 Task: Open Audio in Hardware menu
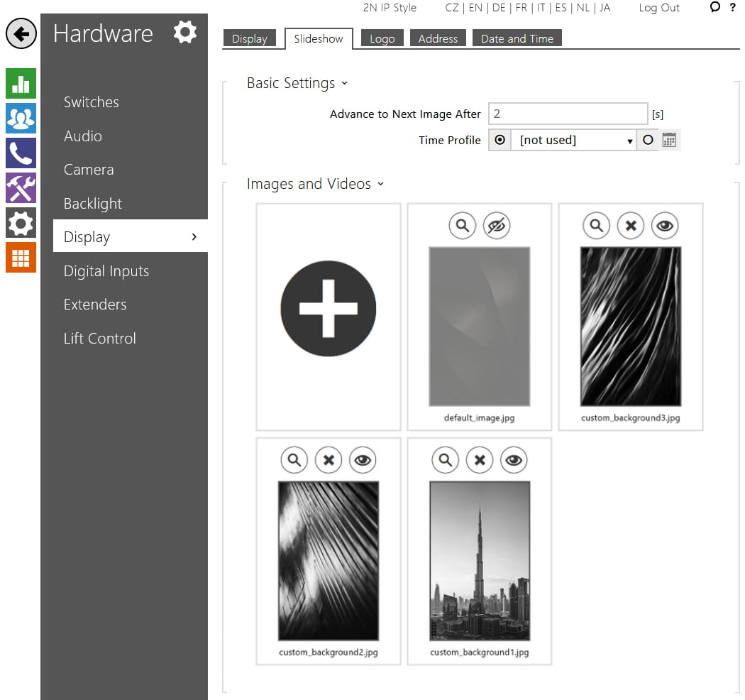[83, 136]
